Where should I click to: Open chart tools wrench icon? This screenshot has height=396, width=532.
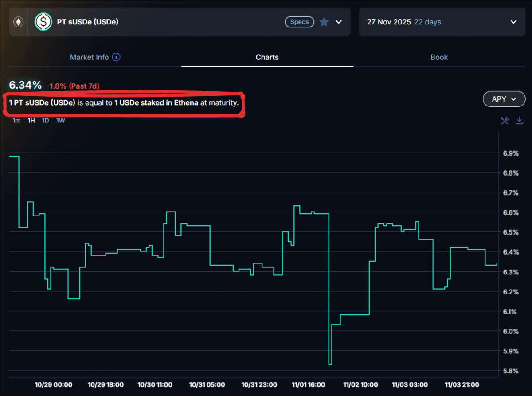coord(505,121)
